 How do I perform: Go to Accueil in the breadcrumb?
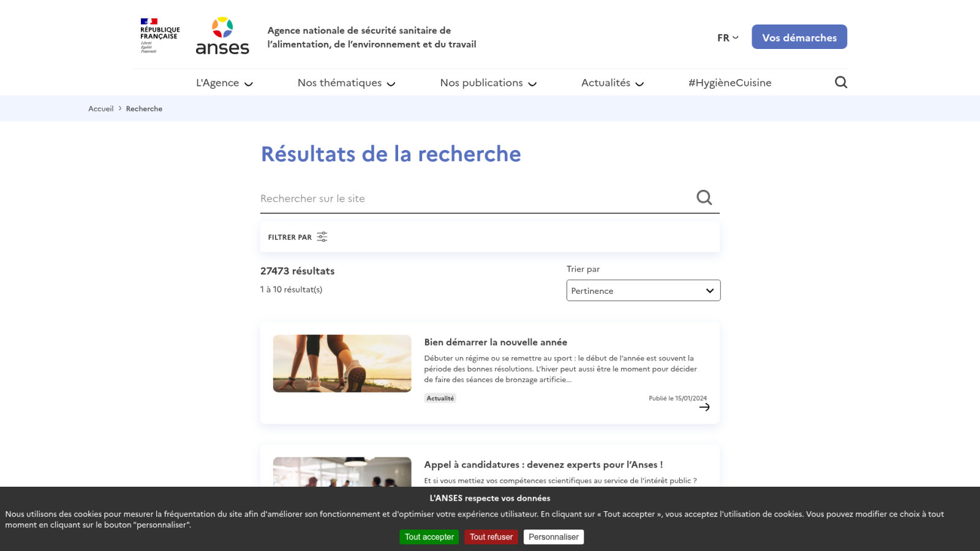click(x=101, y=108)
